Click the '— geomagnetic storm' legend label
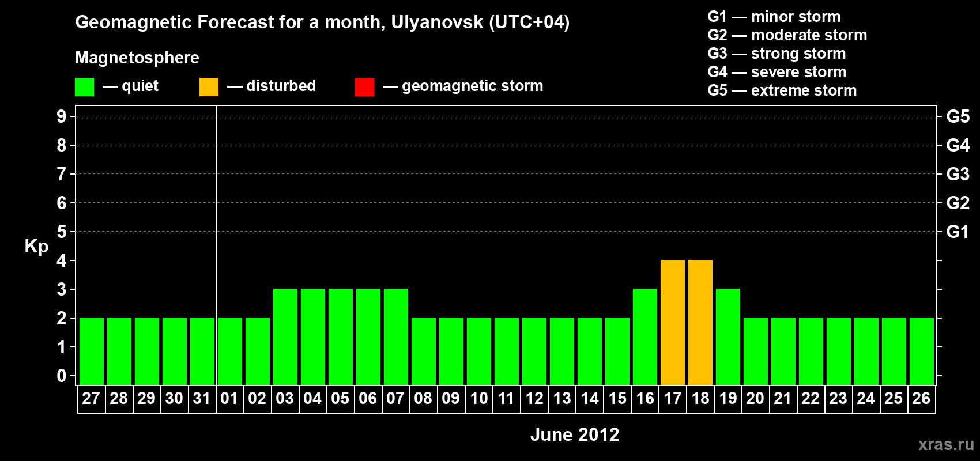980x461 pixels. 463,86
